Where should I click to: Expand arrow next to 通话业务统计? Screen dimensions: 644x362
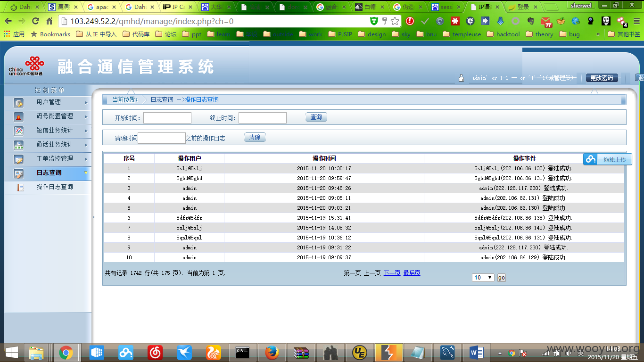pyautogui.click(x=86, y=145)
